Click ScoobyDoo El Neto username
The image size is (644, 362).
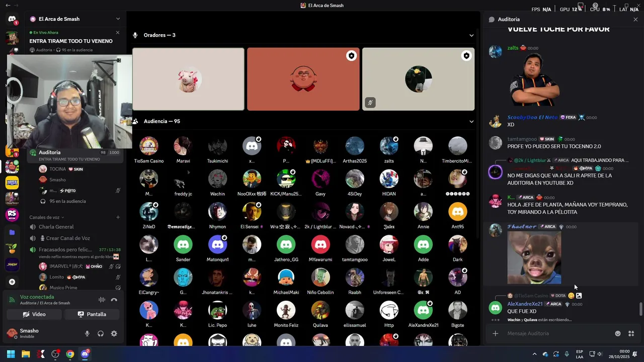point(532,117)
